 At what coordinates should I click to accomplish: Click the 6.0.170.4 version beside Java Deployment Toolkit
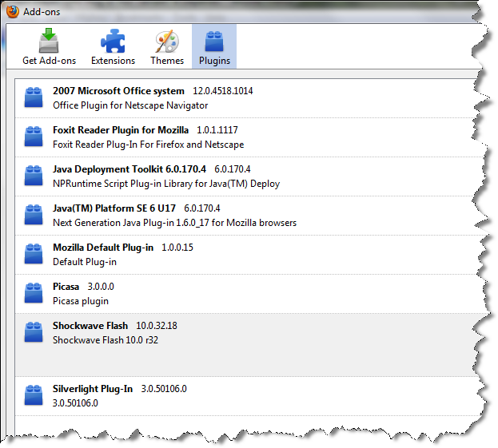(232, 169)
